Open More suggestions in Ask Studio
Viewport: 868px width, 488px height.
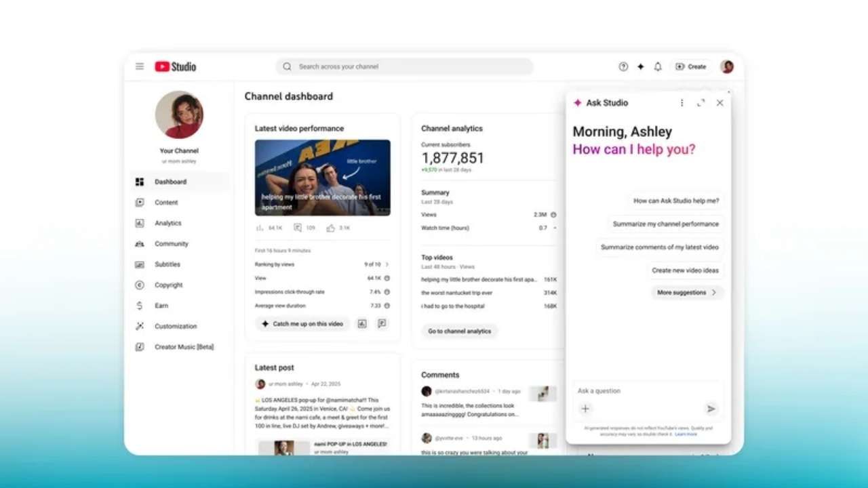click(x=686, y=292)
